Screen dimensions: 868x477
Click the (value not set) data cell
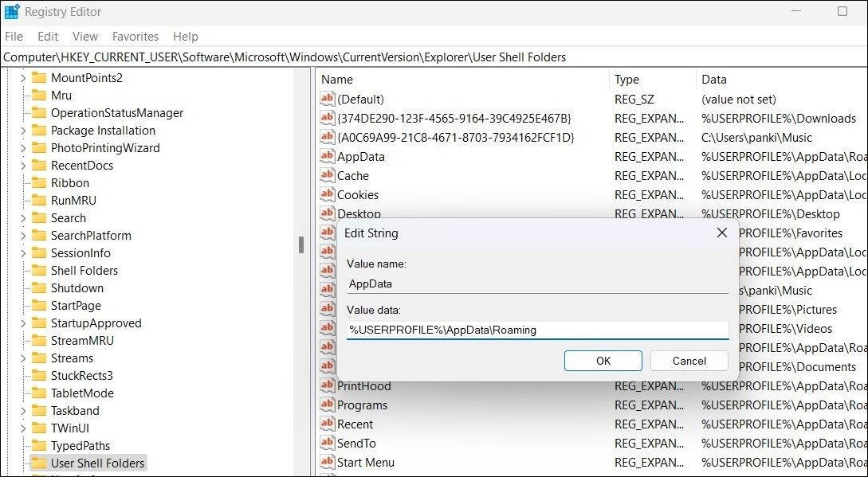[738, 100]
